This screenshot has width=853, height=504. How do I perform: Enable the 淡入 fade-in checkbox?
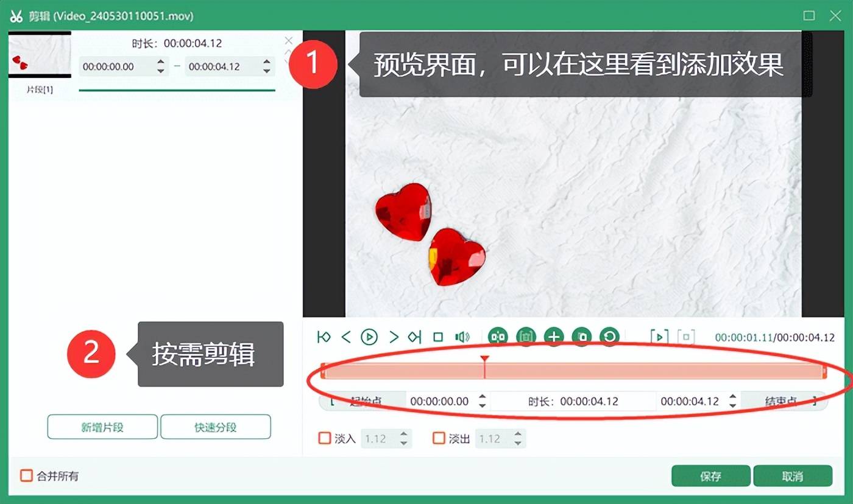coord(325,438)
